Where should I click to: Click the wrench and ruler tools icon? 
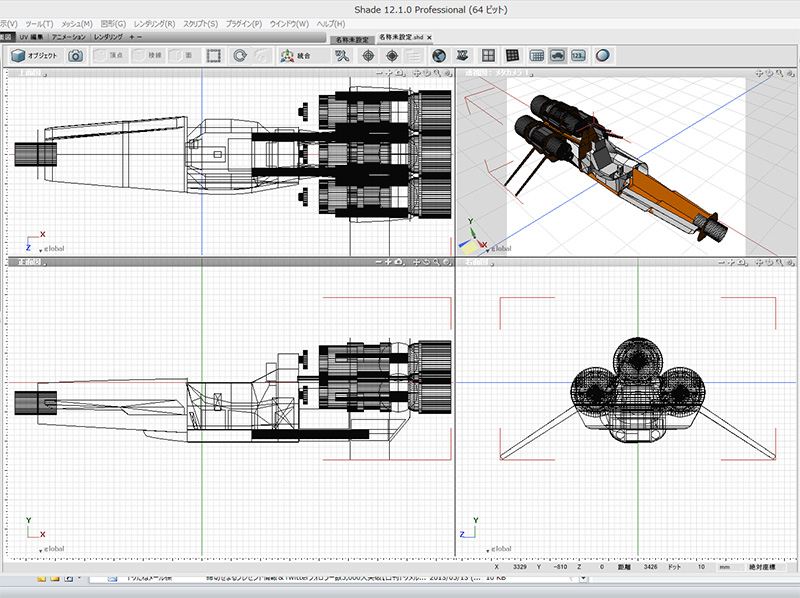click(342, 56)
